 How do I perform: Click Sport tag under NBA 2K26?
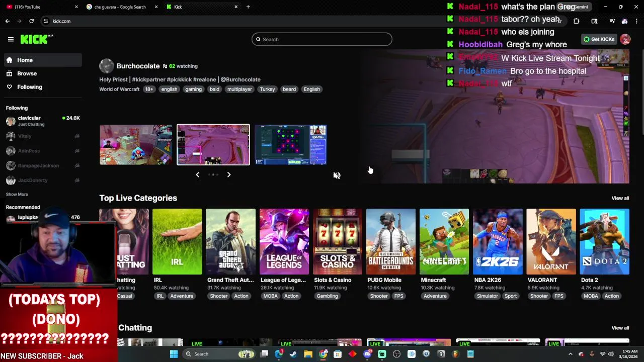tap(511, 296)
